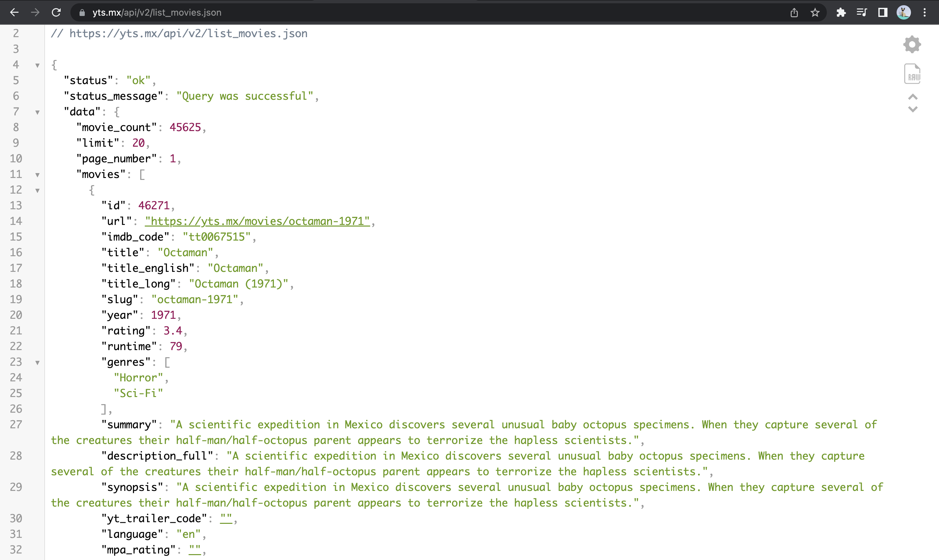Go back to the previous page
939x560 pixels.
[14, 13]
